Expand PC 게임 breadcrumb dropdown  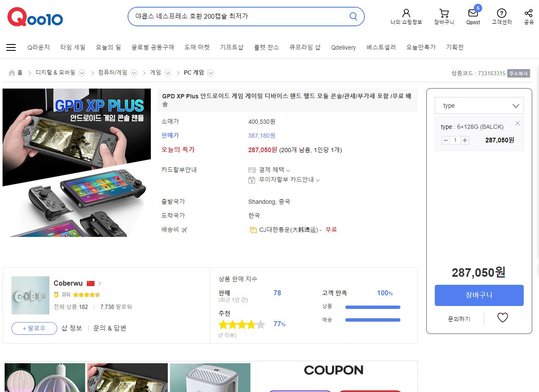(211, 73)
